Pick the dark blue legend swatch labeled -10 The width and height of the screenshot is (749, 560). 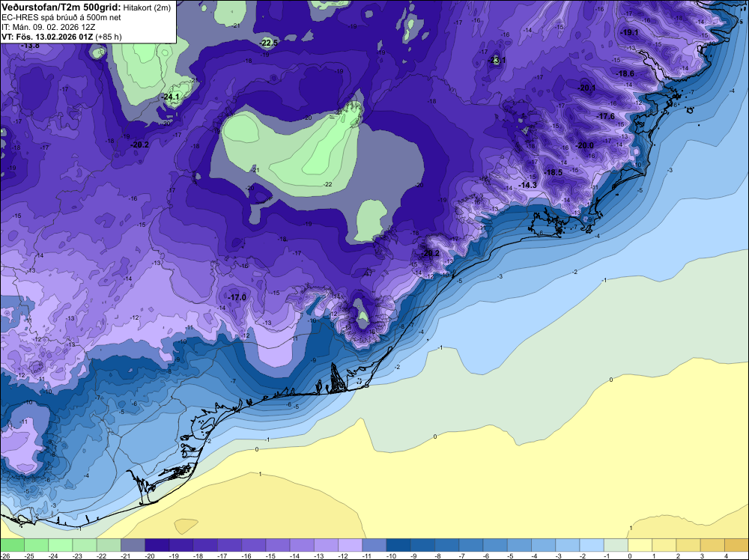tap(398, 545)
